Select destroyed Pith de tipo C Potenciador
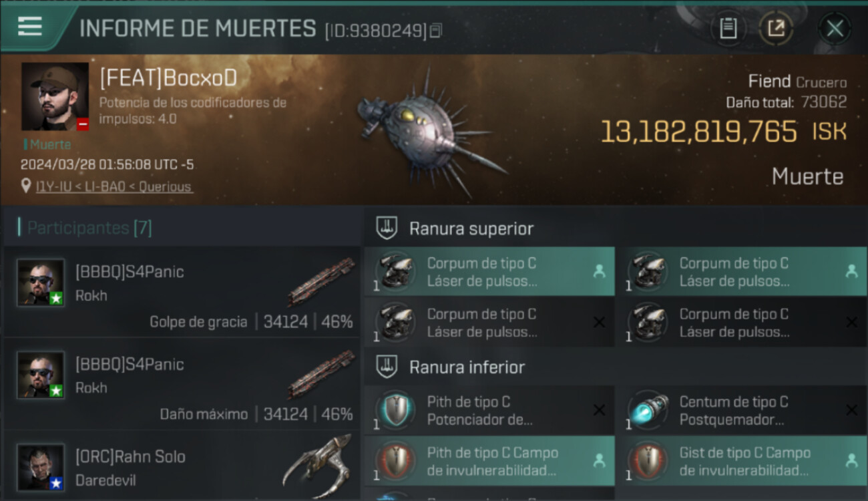Viewport: 868px width, 501px height. pos(489,411)
